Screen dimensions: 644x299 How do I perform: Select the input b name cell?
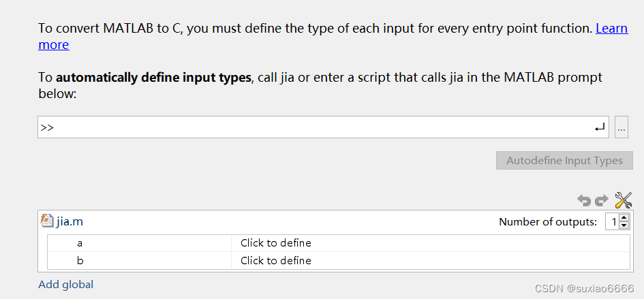coord(80,261)
